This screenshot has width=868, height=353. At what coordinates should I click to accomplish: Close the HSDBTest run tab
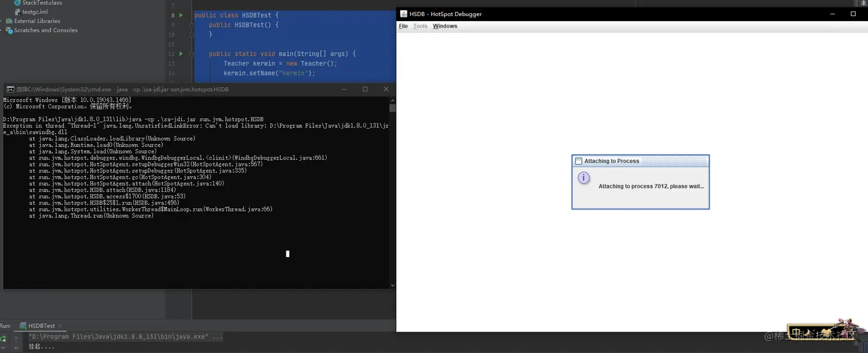(x=60, y=325)
